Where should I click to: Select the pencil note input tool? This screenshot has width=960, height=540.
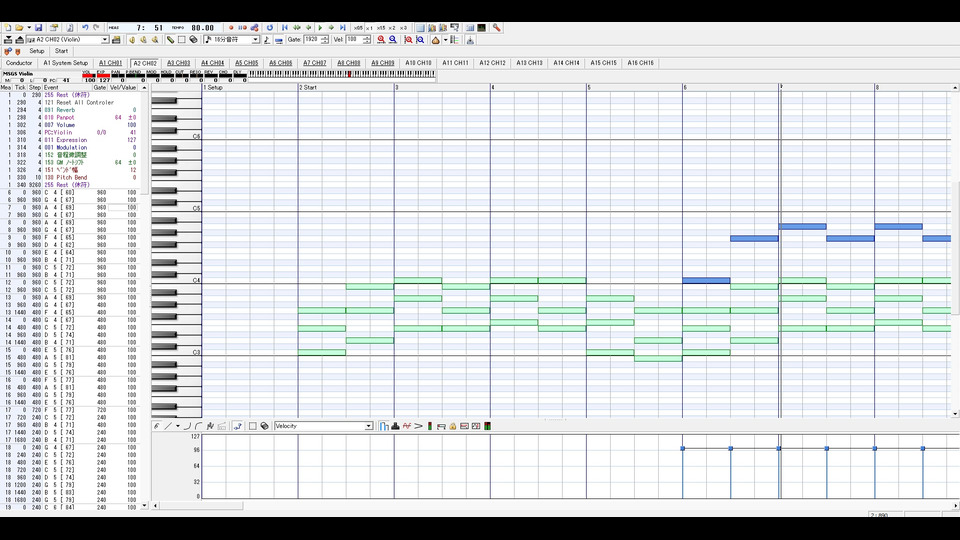tap(170, 40)
